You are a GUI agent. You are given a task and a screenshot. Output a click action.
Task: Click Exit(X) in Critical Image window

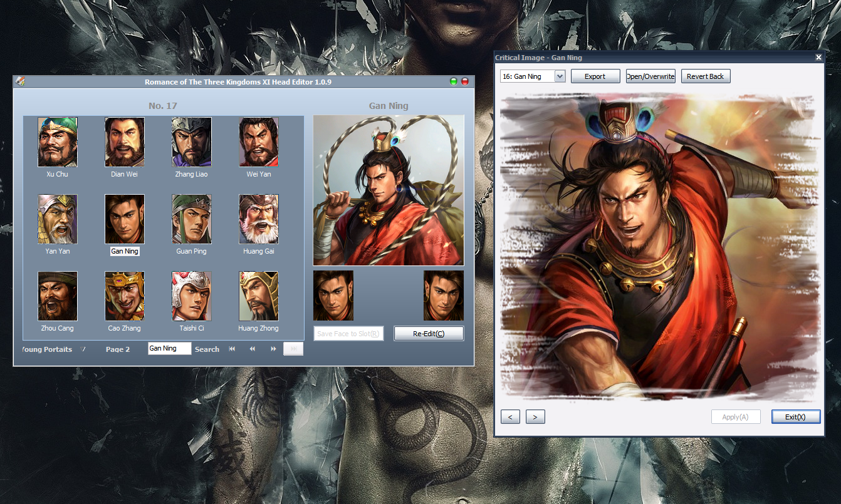point(796,417)
